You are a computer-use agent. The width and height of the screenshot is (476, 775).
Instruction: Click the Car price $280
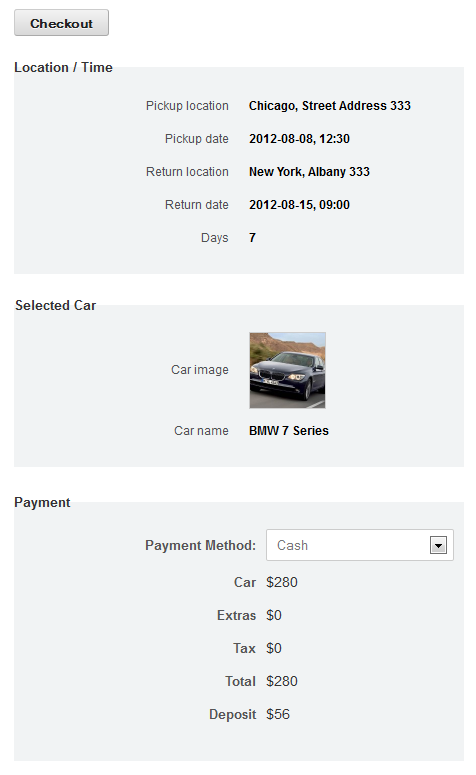coord(282,582)
